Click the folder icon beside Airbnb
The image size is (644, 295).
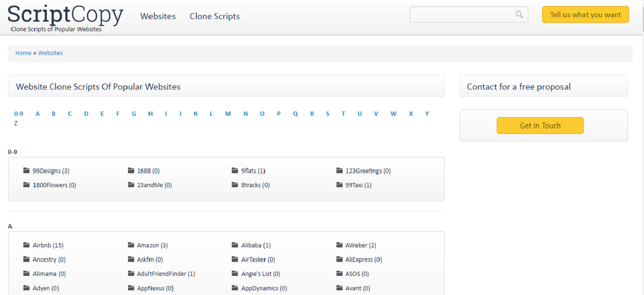tap(27, 245)
